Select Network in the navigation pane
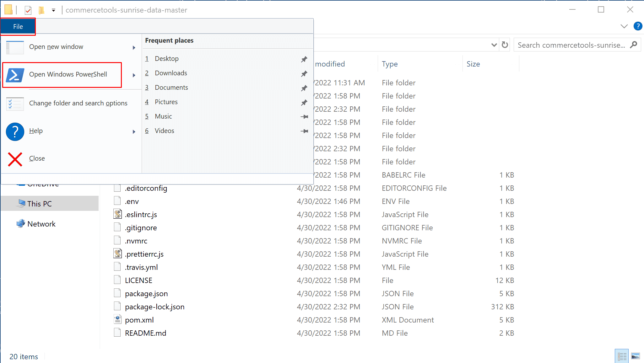This screenshot has width=644, height=363. coord(41,224)
